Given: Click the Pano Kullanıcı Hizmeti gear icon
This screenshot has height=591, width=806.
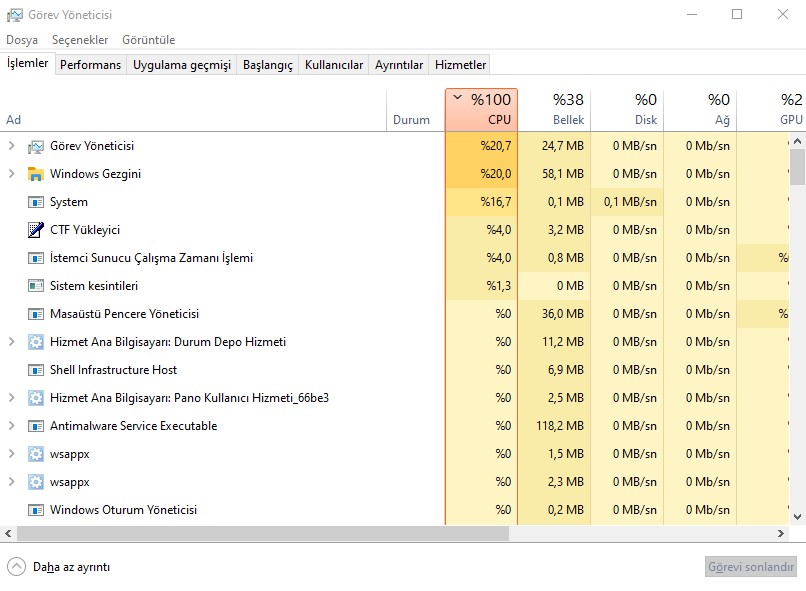Looking at the screenshot, I should tap(35, 398).
